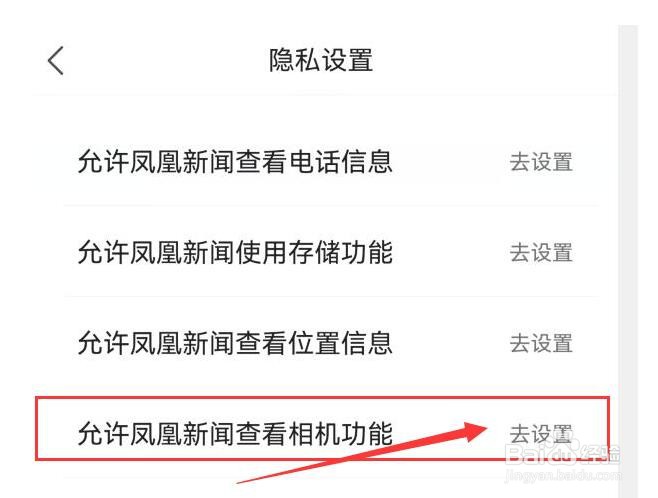Image resolution: width=658 pixels, height=498 pixels.
Task: Open 去设置 for 使用存储功能 permission
Action: [x=541, y=253]
